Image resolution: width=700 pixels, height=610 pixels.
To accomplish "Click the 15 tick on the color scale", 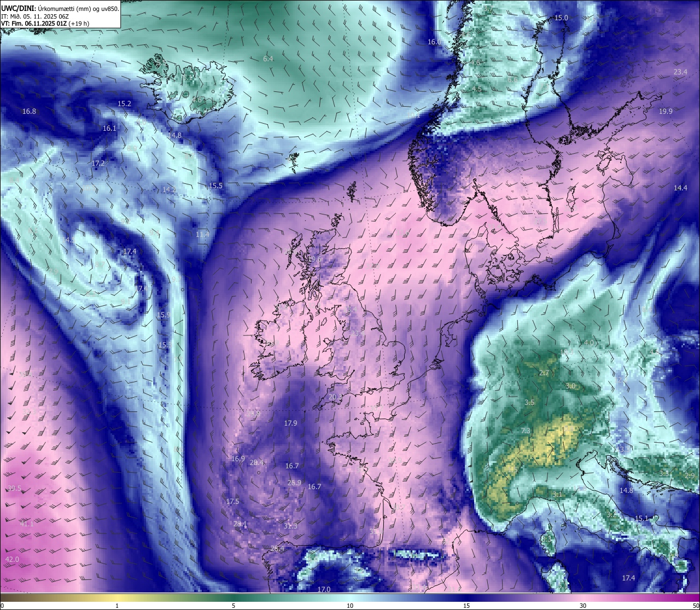I will pyautogui.click(x=466, y=606).
